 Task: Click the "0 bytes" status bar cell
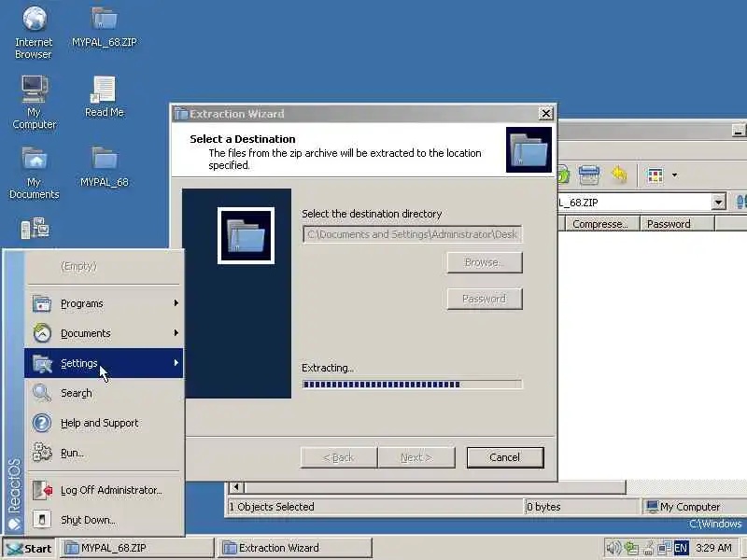[x=580, y=507]
